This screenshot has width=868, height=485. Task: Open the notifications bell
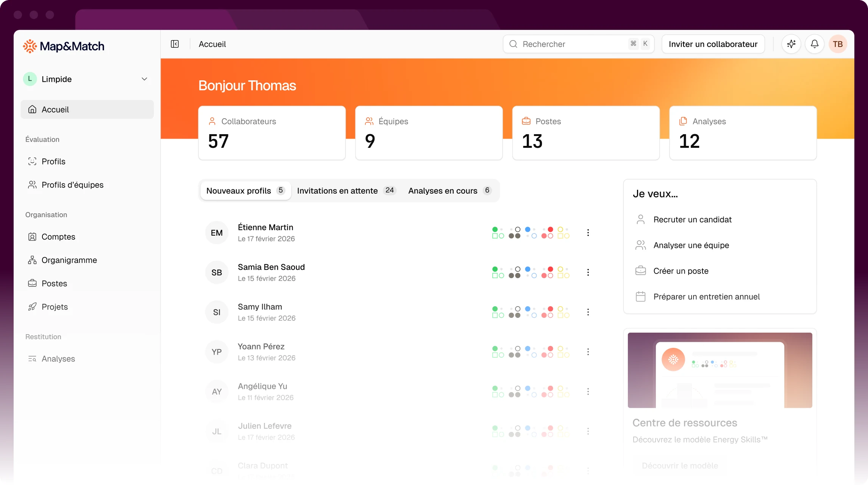(814, 44)
